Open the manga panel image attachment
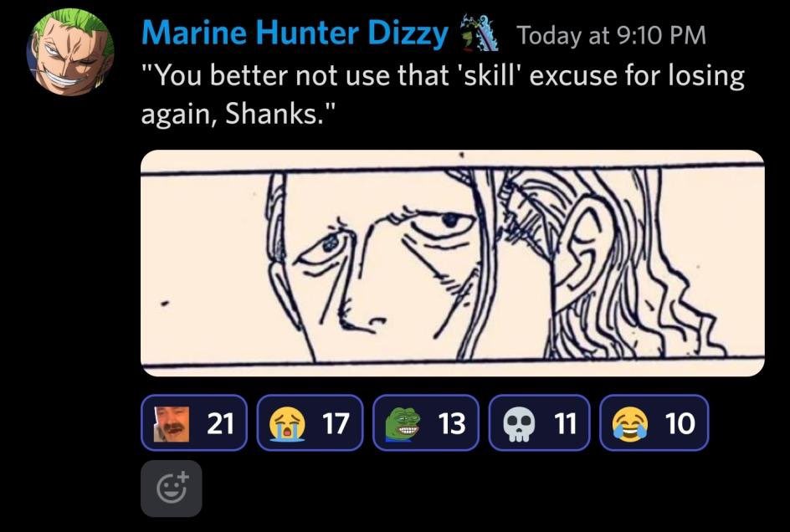This screenshot has width=790, height=532. pyautogui.click(x=453, y=263)
